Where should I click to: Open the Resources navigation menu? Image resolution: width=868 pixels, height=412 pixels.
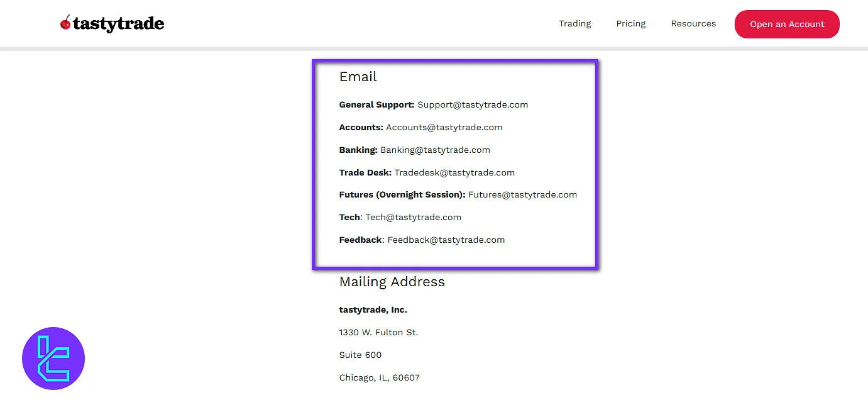tap(693, 24)
